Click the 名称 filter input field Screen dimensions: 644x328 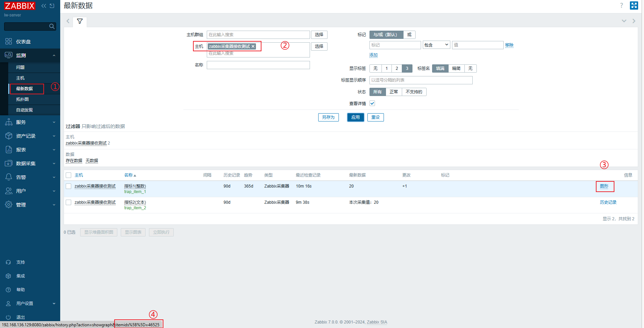tap(258, 65)
